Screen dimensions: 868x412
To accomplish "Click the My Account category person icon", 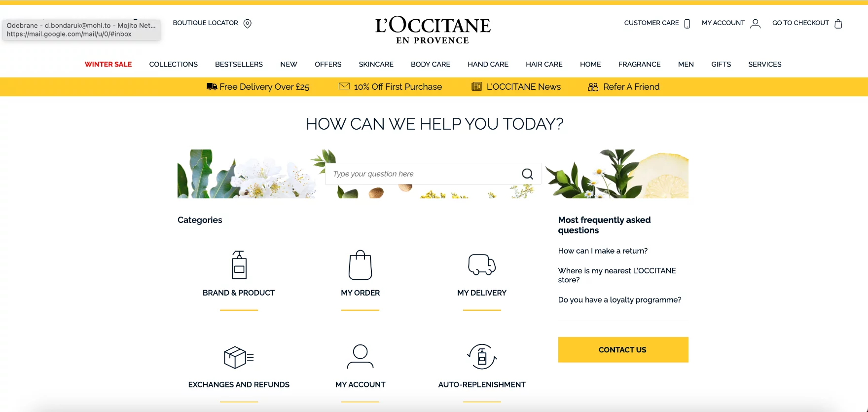I will pyautogui.click(x=360, y=357).
